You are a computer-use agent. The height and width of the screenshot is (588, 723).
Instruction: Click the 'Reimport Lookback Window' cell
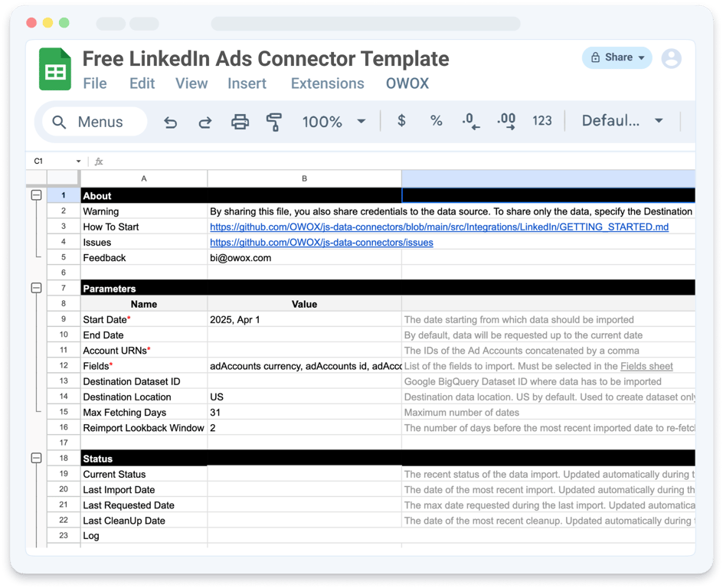click(x=144, y=428)
